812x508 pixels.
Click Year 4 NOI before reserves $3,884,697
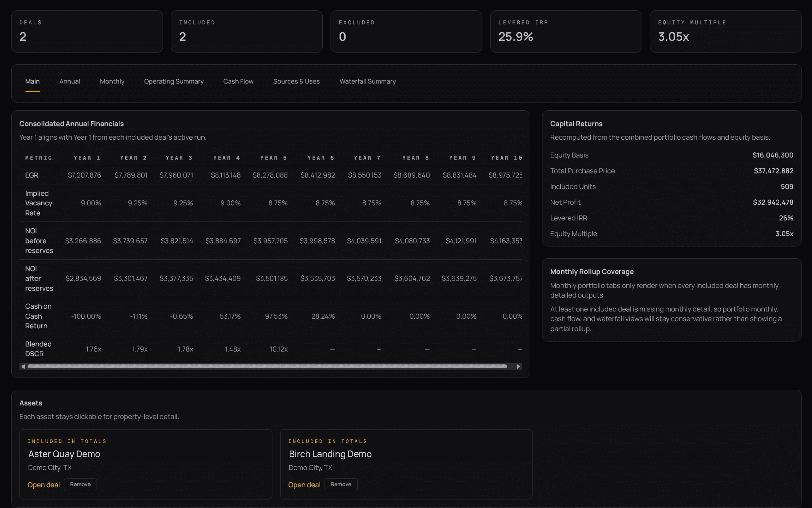click(x=223, y=241)
